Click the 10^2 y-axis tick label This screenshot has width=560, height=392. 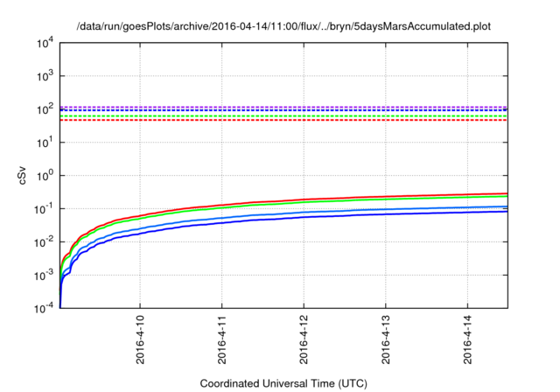[45, 109]
